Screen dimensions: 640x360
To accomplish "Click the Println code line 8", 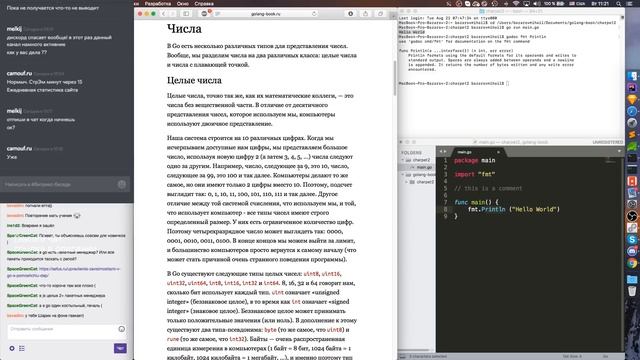I will click(514, 209).
